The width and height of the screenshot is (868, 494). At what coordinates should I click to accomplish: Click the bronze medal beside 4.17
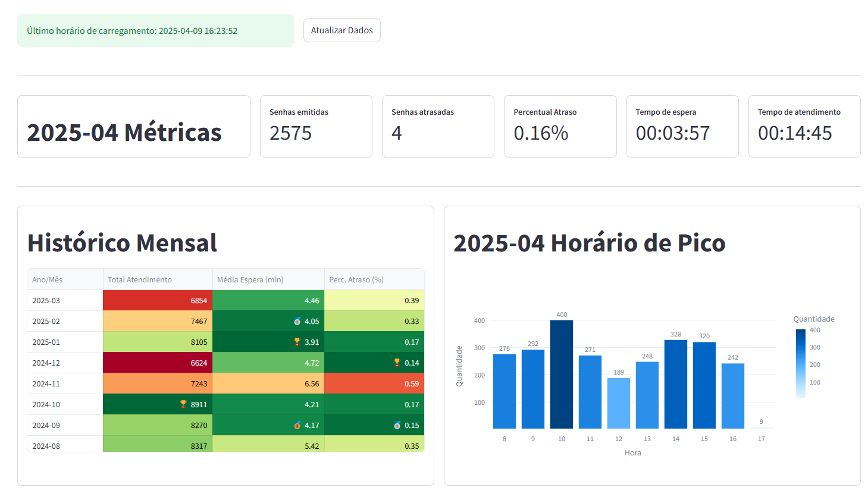[297, 425]
